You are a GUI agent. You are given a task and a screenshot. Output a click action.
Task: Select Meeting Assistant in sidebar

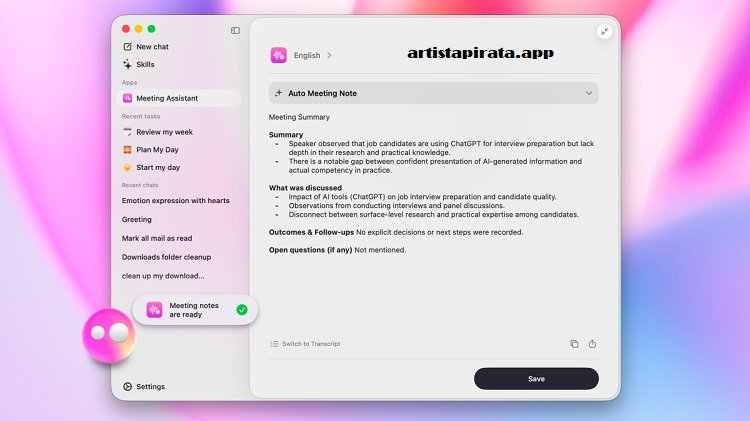click(x=179, y=98)
